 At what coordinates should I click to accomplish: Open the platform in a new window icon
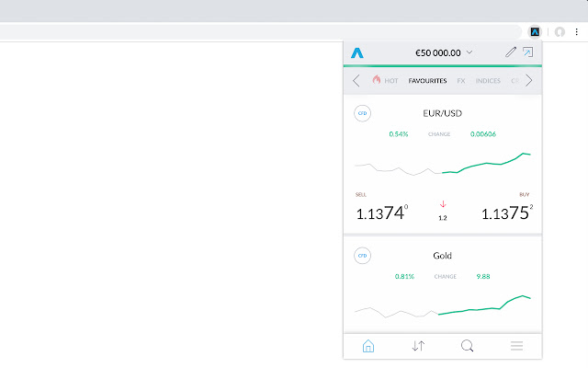[x=528, y=52]
